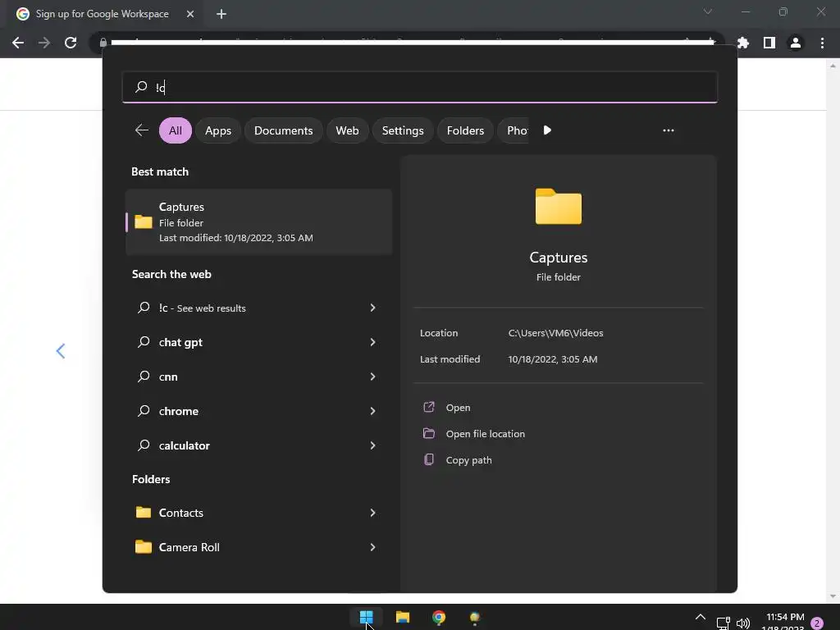Expand '!c - See web results' arrow

pos(373,308)
